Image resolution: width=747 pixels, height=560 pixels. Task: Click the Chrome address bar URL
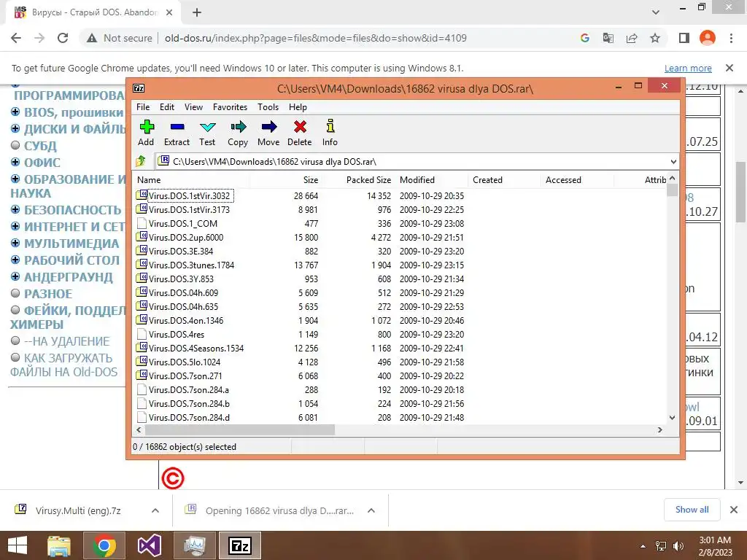(315, 38)
